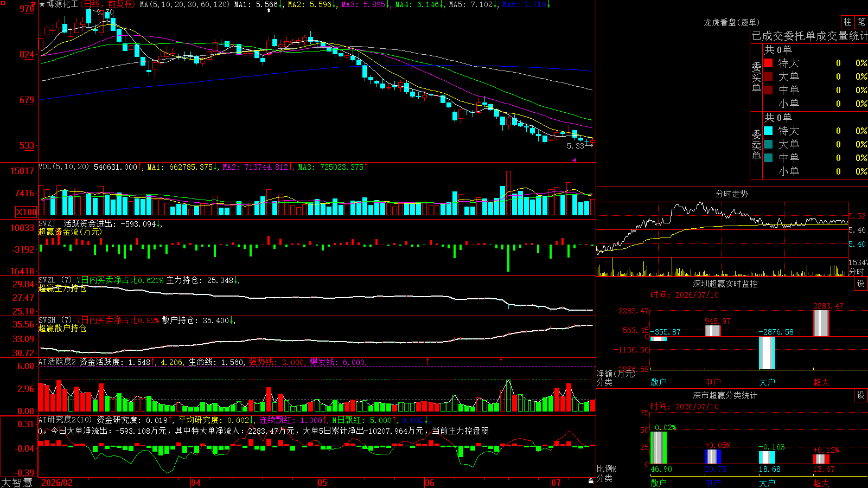
Task: Click the 07 month marker on the time axis
Action: 556,483
